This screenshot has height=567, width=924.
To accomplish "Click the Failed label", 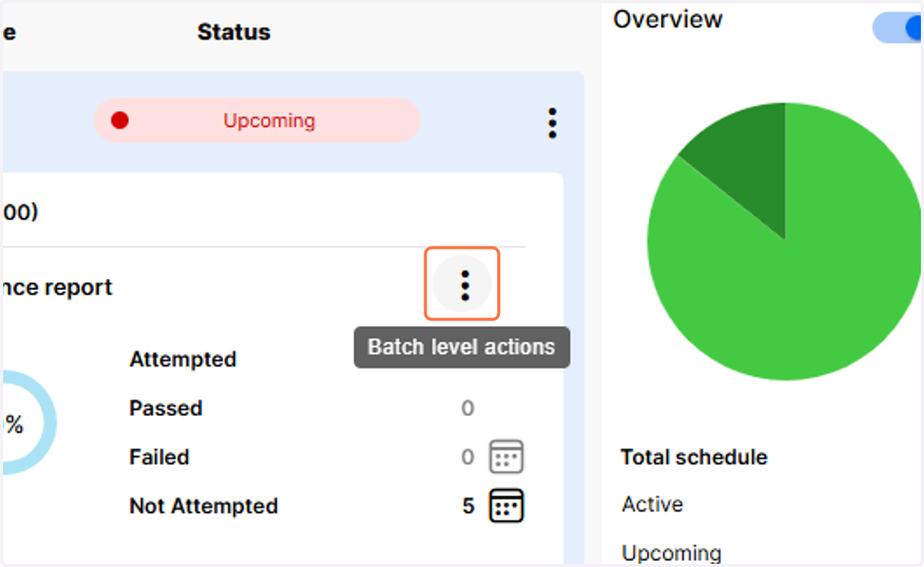I will (159, 457).
